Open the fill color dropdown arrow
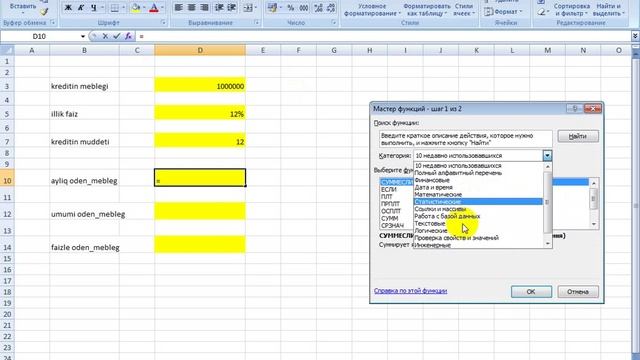 144,8
